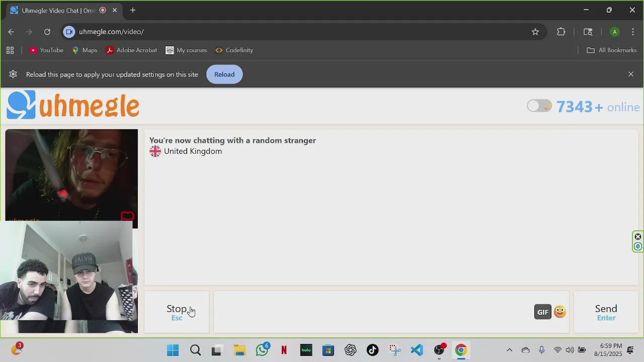Open Microsoft Store from the taskbar
This screenshot has width=644, height=362.
(x=328, y=350)
